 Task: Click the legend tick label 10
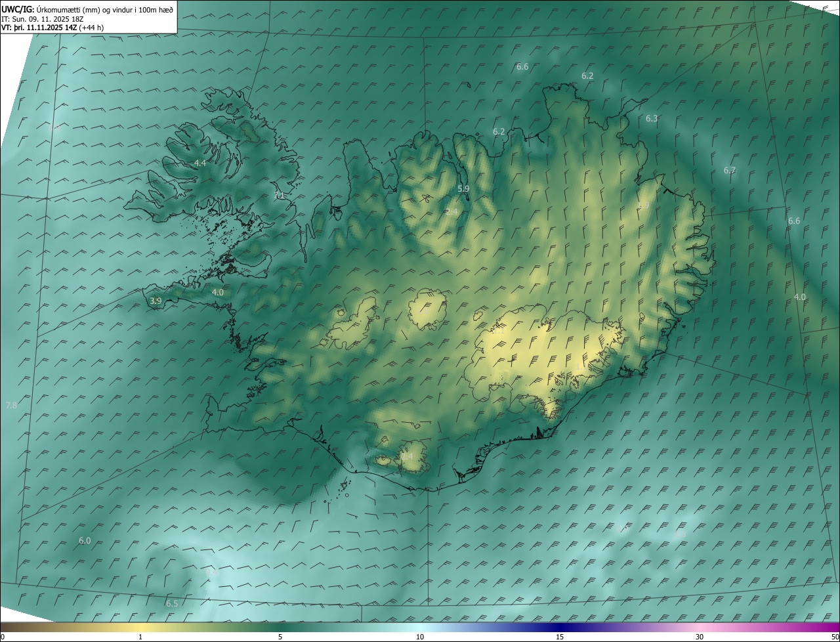[x=420, y=637]
